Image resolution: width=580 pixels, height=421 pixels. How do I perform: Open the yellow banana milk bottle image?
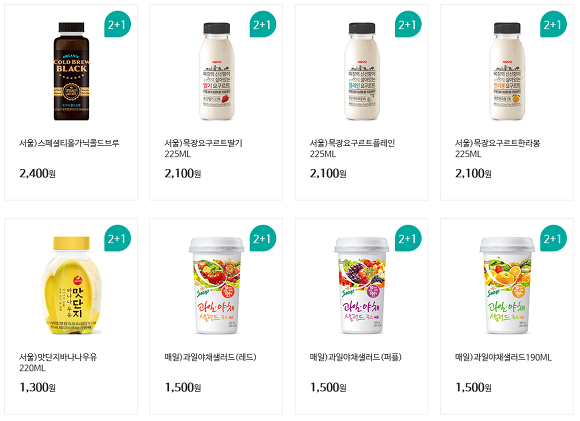click(x=71, y=285)
